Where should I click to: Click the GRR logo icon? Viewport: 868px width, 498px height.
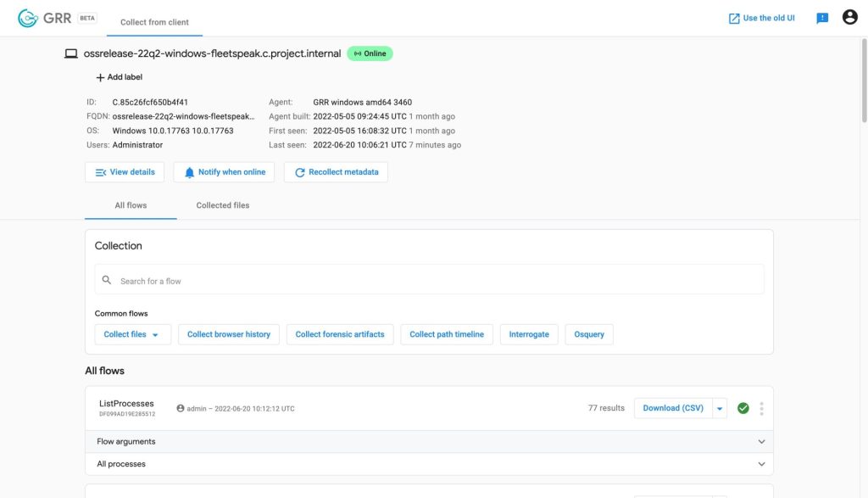click(x=28, y=18)
